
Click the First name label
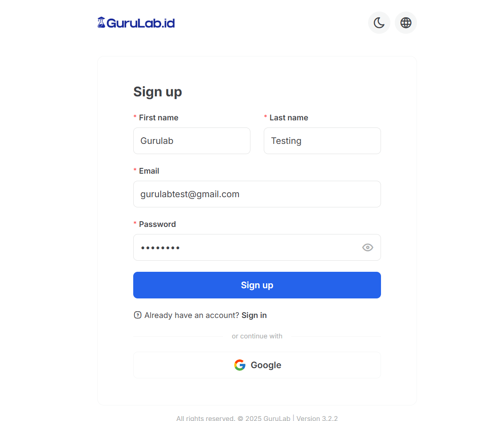click(x=159, y=118)
